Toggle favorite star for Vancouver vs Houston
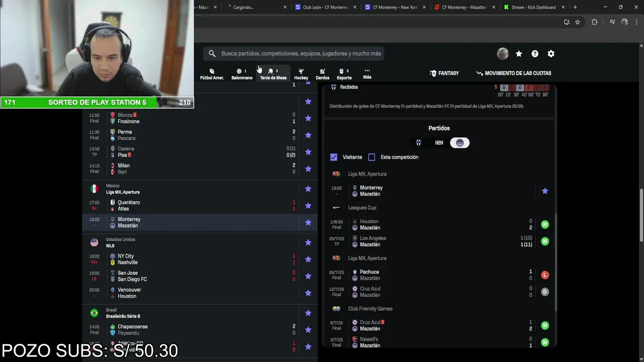This screenshot has width=644, height=362. [308, 293]
